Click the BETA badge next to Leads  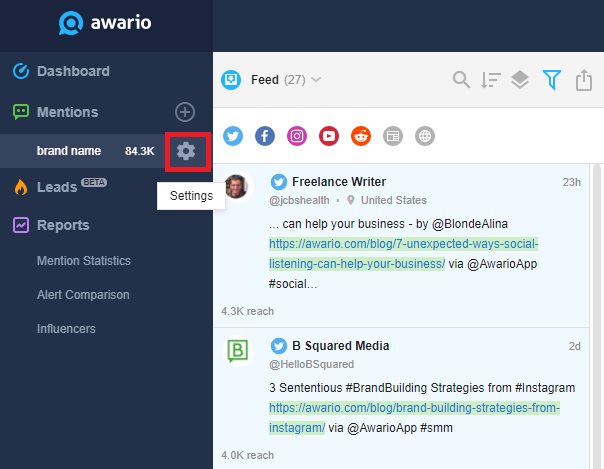[x=94, y=182]
